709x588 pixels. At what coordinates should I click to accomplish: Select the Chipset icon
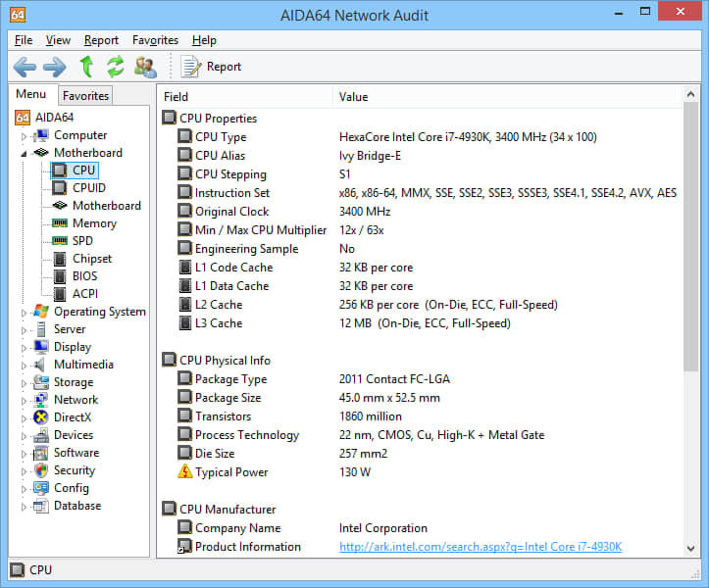pyautogui.click(x=60, y=259)
